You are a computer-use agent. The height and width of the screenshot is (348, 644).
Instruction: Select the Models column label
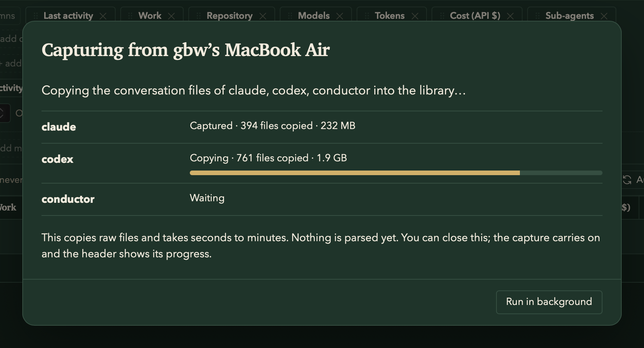click(x=314, y=16)
